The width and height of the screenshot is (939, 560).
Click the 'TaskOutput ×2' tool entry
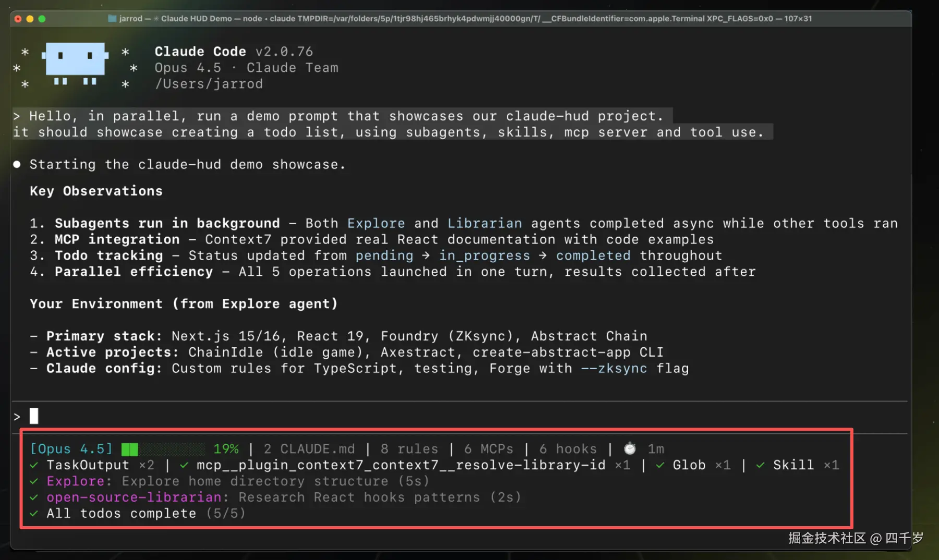tap(101, 465)
